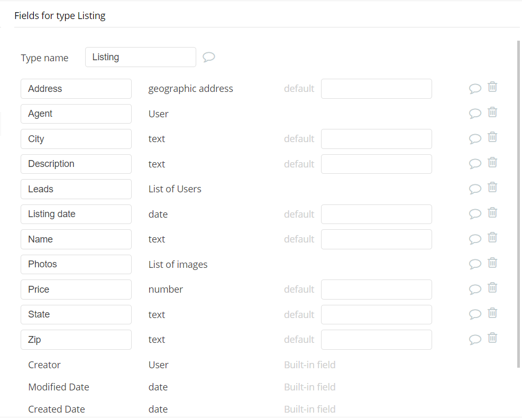Delete the Photos field
Screen dimensions: 522x420
click(492, 263)
